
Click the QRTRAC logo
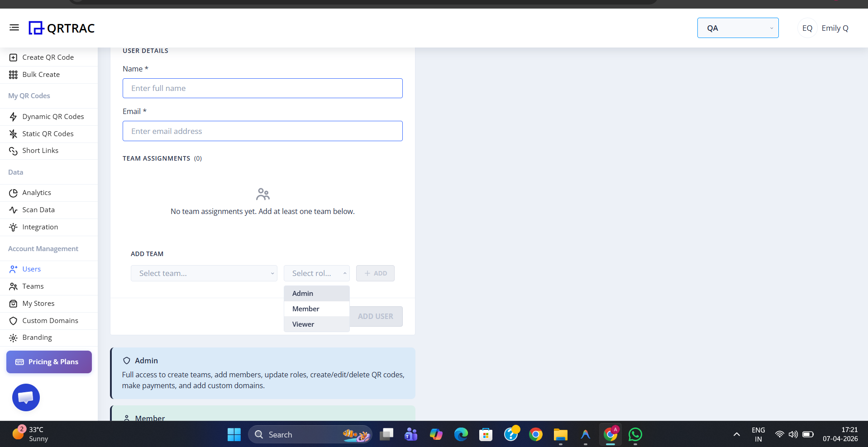(61, 28)
